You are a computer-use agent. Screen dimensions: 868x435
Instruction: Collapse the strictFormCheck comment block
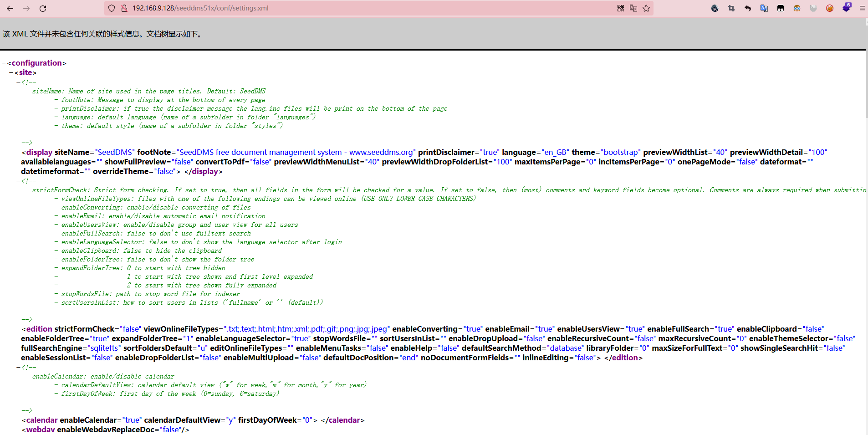[x=18, y=181]
